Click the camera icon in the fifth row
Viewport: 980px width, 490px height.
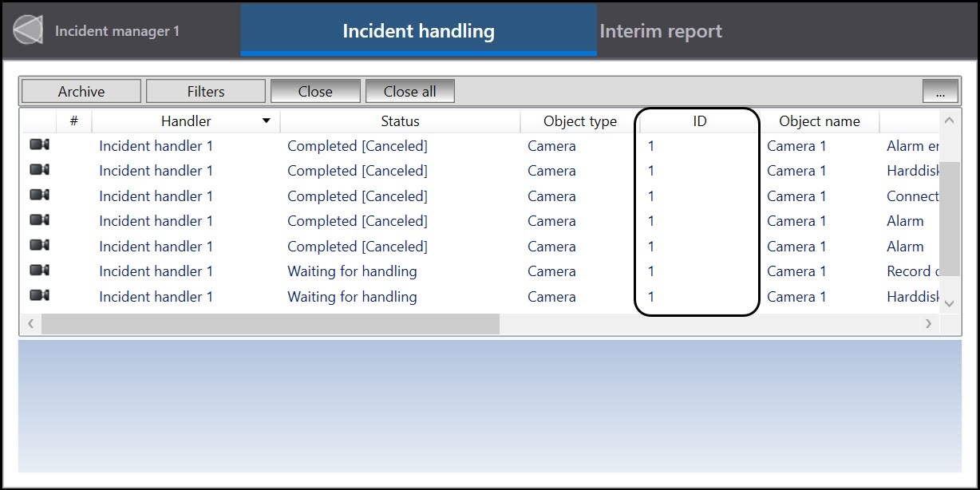[39, 246]
